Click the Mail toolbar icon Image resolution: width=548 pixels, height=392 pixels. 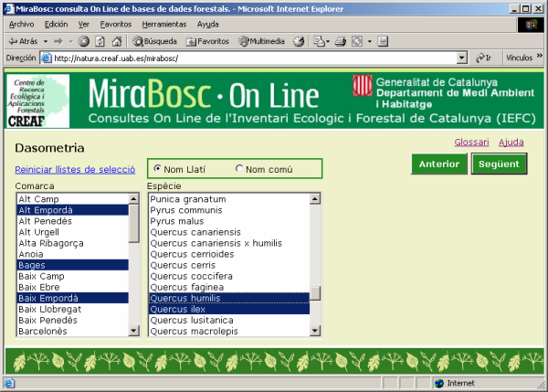click(319, 41)
